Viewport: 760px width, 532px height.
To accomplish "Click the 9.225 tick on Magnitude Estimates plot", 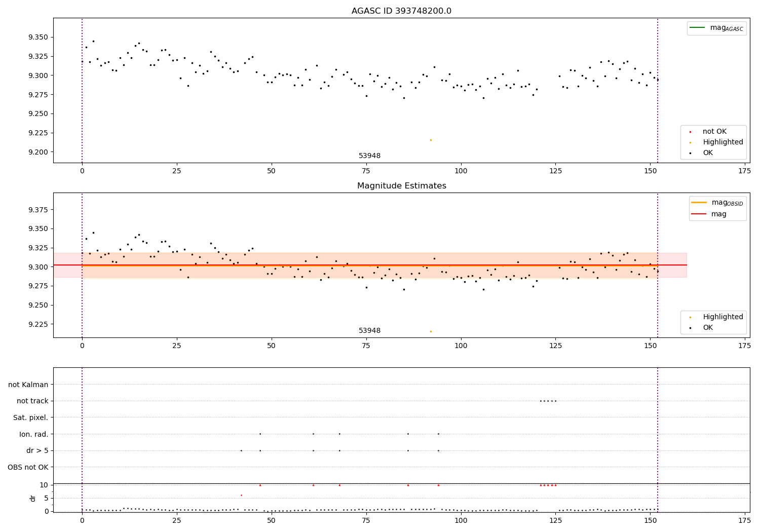I will coord(38,324).
